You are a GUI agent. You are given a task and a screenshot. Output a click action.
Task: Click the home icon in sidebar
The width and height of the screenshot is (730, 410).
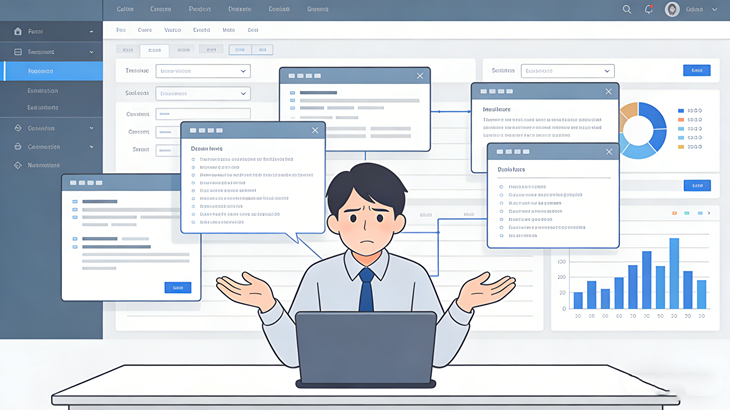[x=18, y=32]
